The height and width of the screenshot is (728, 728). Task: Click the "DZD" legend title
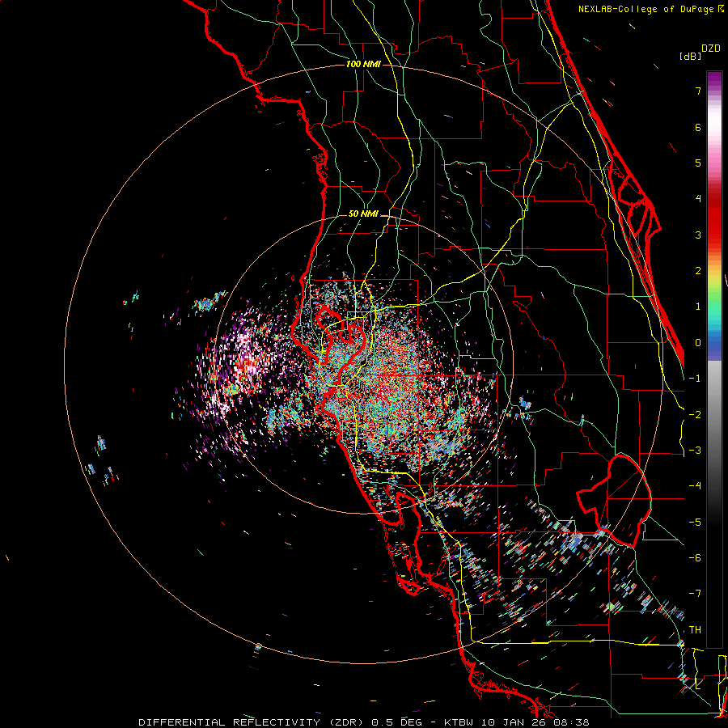(711, 49)
